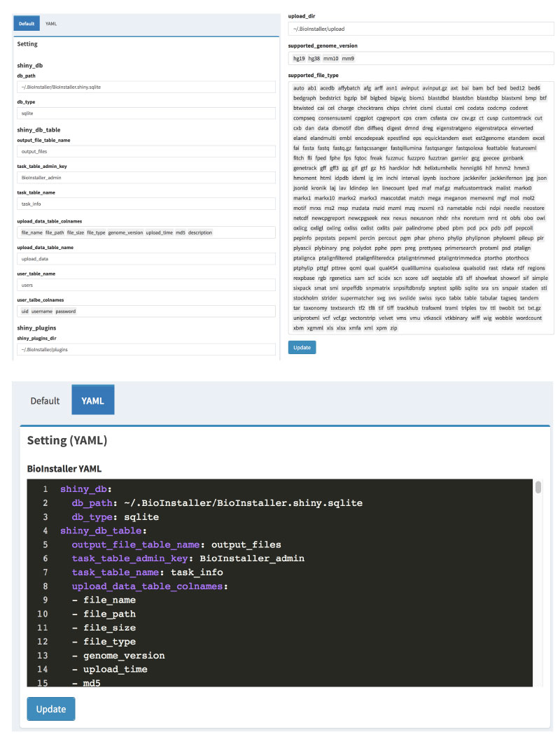Click the upload_dir input field
This screenshot has width=560, height=739.
click(x=421, y=29)
